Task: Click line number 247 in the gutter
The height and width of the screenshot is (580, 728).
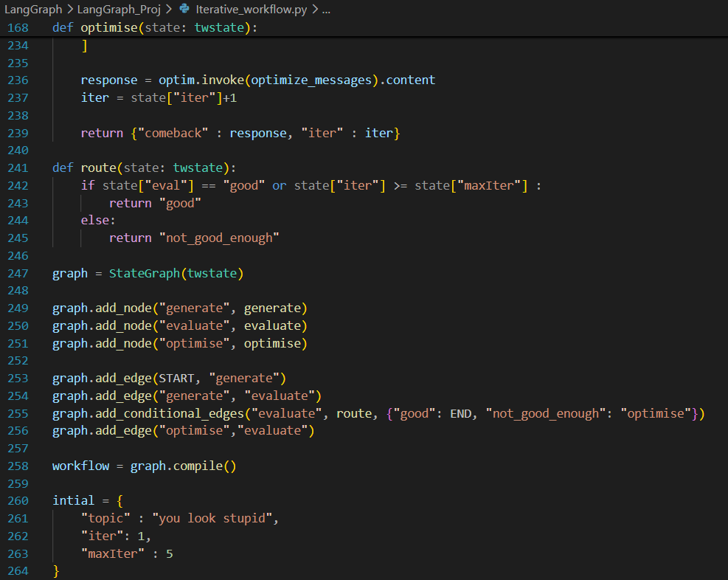Action: pyautogui.click(x=18, y=274)
